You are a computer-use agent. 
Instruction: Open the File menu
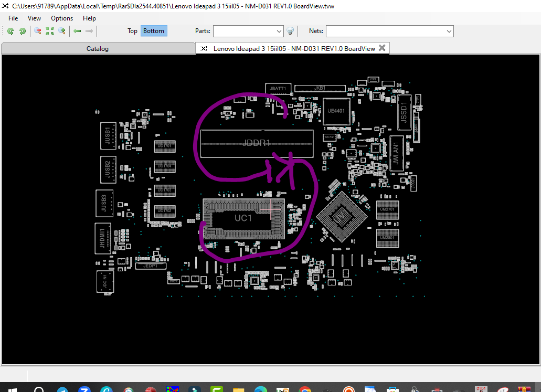[13, 18]
